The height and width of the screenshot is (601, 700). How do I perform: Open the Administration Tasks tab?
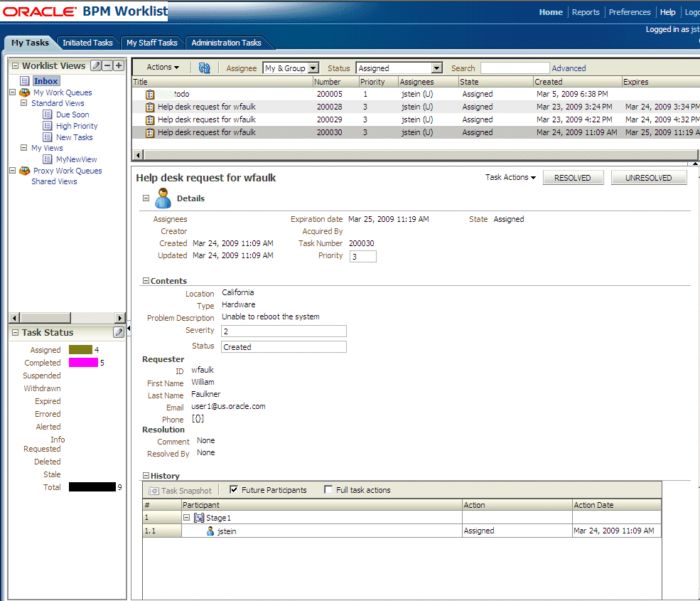(x=226, y=43)
